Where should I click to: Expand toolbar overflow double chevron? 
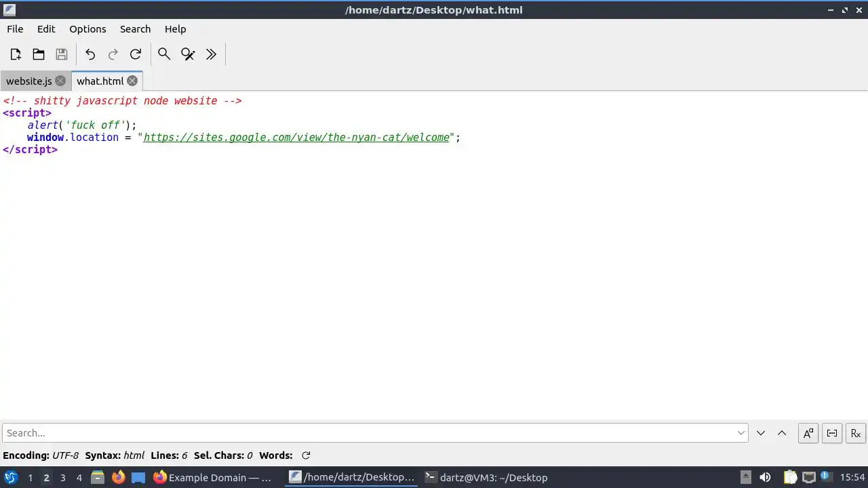(211, 54)
